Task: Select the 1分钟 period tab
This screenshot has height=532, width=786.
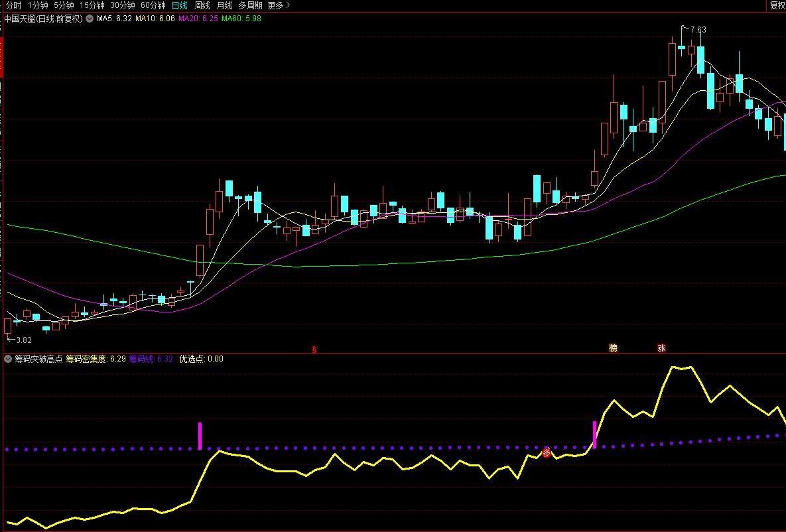Action: pos(38,5)
